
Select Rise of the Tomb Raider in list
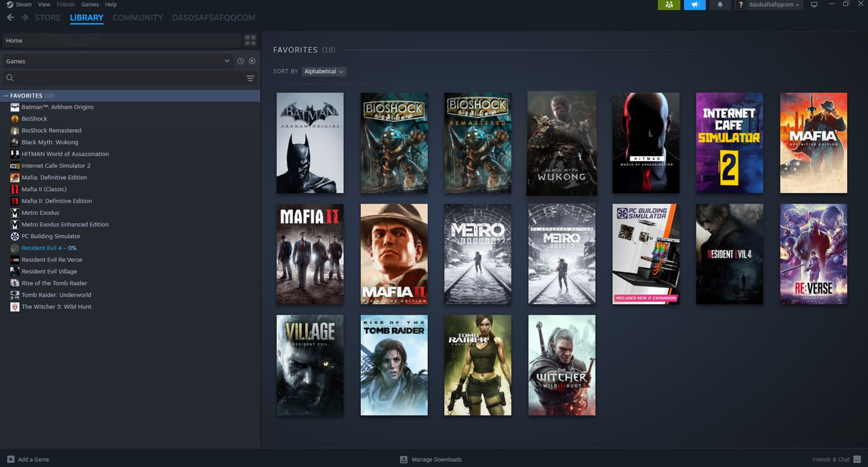(54, 283)
